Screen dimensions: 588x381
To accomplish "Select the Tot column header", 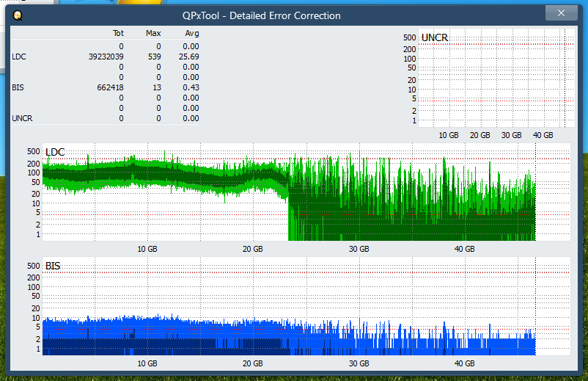I will (118, 34).
